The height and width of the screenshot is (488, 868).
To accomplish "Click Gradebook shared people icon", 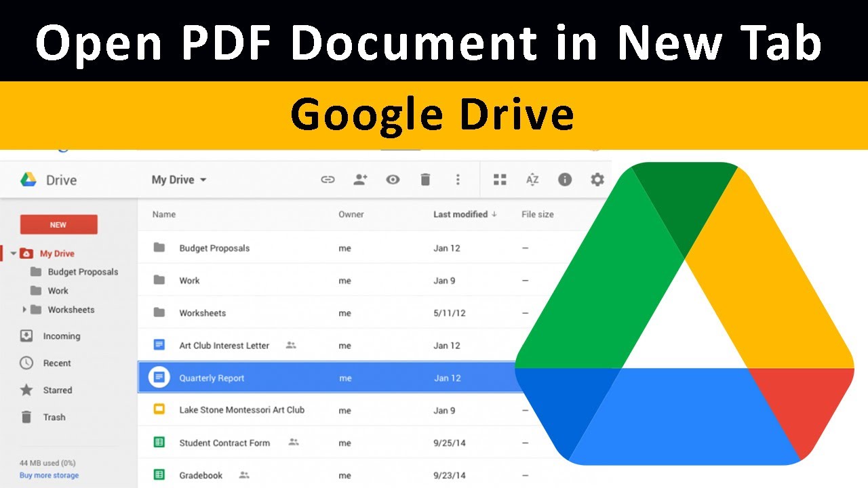I will (244, 475).
